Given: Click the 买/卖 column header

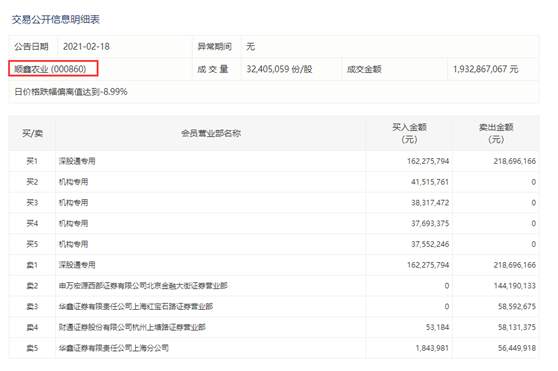Looking at the screenshot, I should [x=32, y=133].
